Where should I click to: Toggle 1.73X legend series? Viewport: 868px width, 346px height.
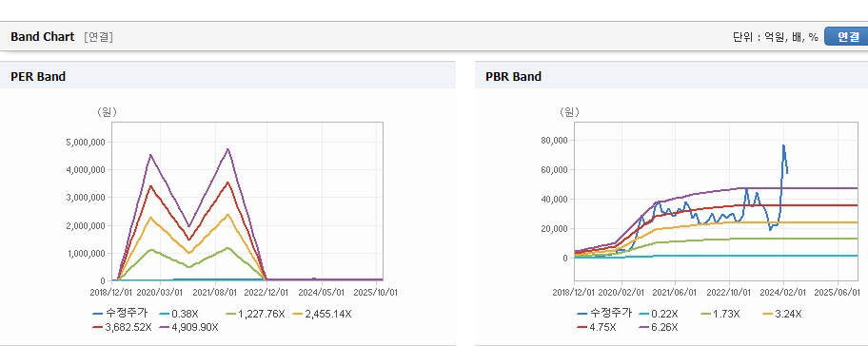(720, 314)
